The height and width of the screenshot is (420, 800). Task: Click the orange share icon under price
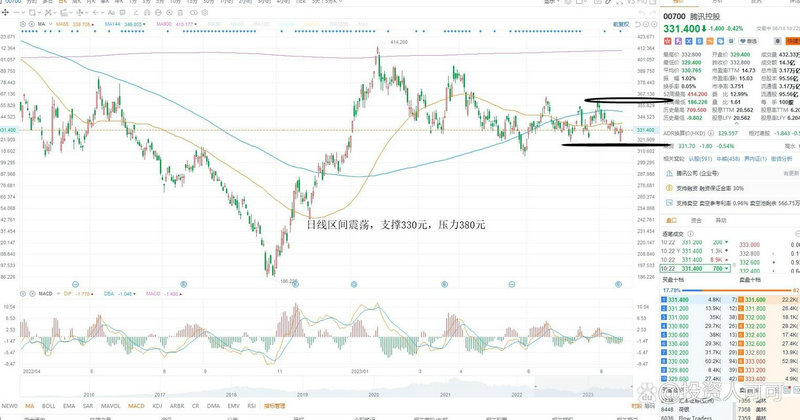click(x=710, y=41)
